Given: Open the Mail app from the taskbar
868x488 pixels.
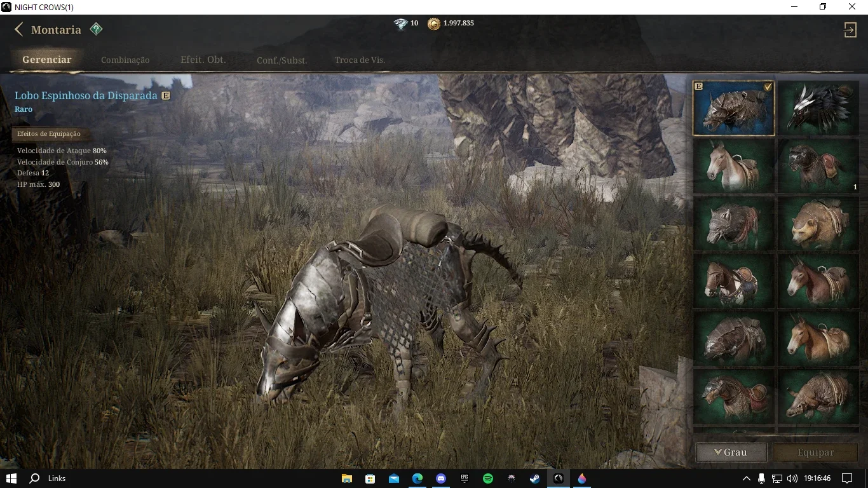Looking at the screenshot, I should [x=394, y=478].
